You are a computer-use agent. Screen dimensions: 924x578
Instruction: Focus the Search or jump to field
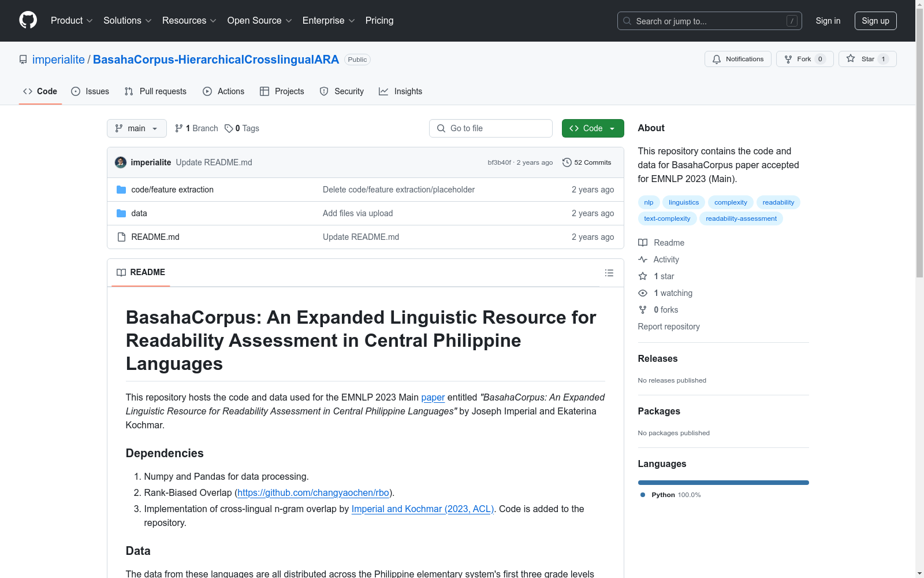pyautogui.click(x=710, y=21)
